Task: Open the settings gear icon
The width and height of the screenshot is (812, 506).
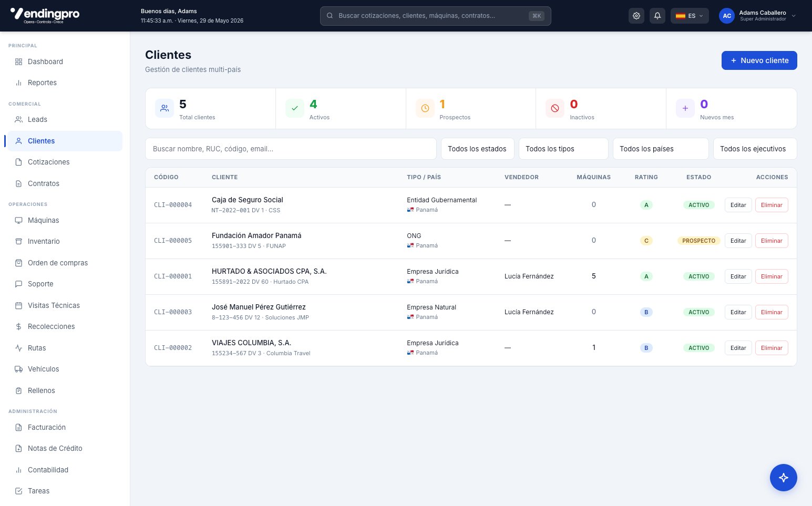Action: coord(636,16)
